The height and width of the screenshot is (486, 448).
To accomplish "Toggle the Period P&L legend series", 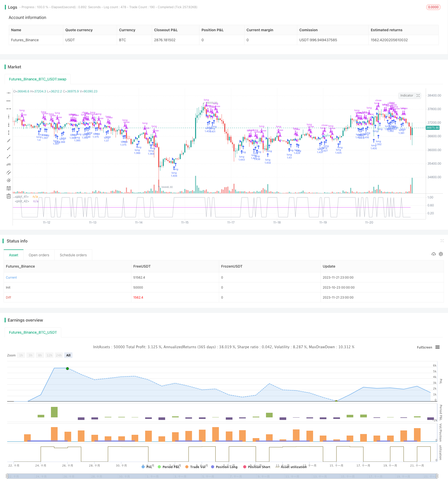I will coord(169,467).
